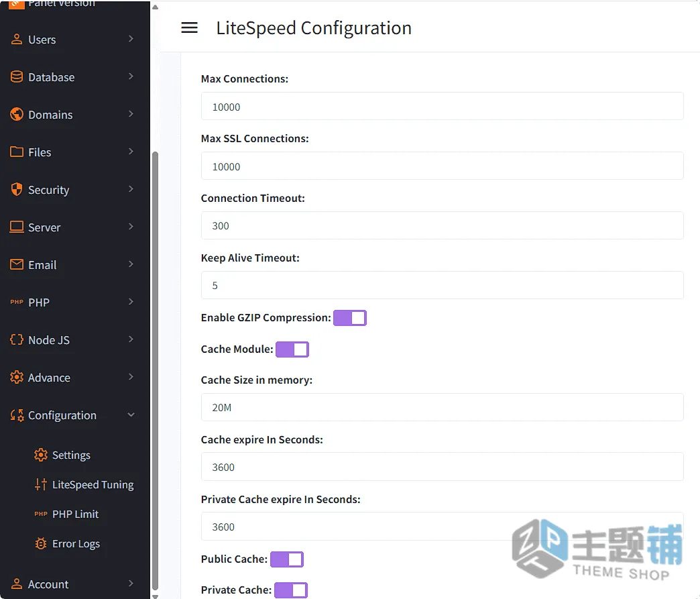Click the Users person icon
Viewport: 700px width, 599px height.
17,40
